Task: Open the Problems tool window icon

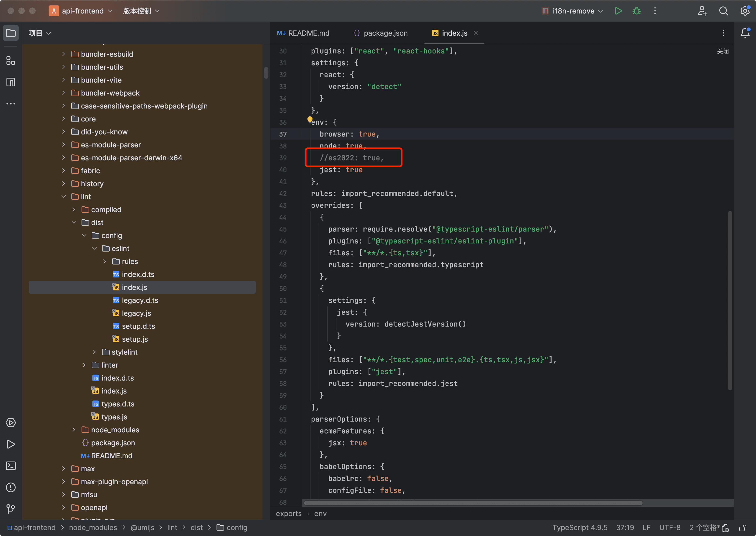Action: tap(11, 487)
